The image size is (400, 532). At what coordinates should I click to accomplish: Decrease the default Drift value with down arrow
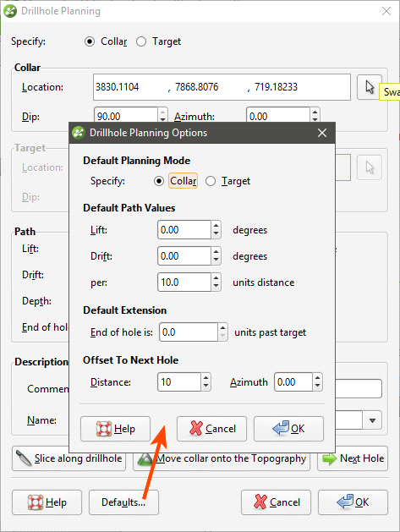(x=216, y=261)
